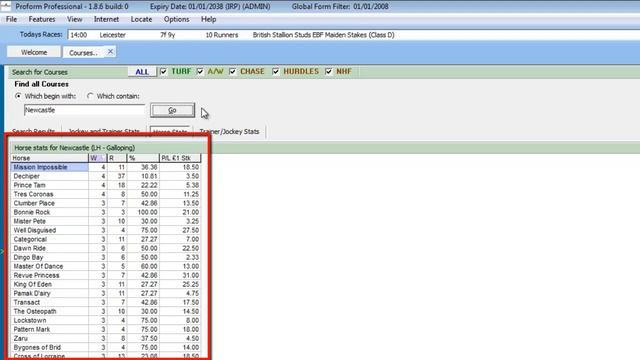Select the Pamak D'airy row
The image size is (640, 360).
point(106,293)
